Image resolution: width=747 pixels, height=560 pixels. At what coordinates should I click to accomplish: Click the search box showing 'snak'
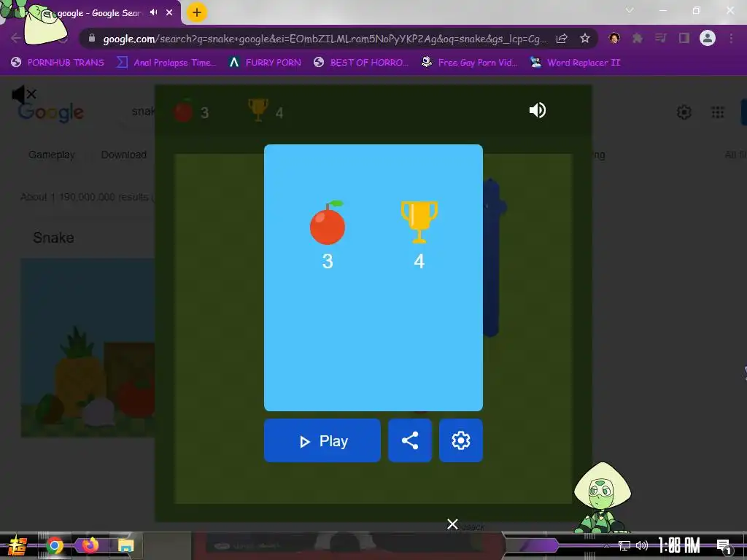click(x=143, y=112)
